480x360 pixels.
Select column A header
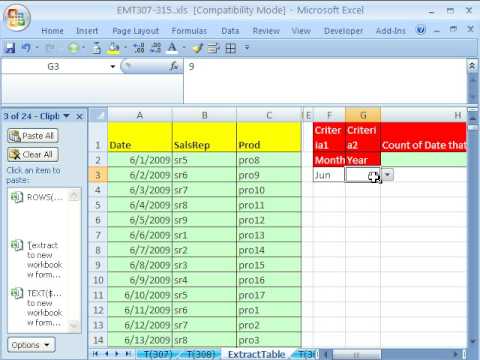click(x=140, y=115)
